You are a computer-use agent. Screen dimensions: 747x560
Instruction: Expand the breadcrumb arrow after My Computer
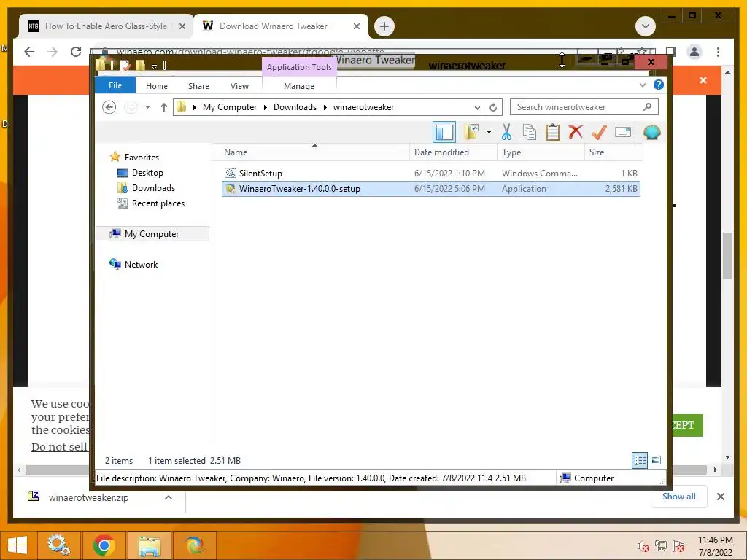(x=266, y=107)
